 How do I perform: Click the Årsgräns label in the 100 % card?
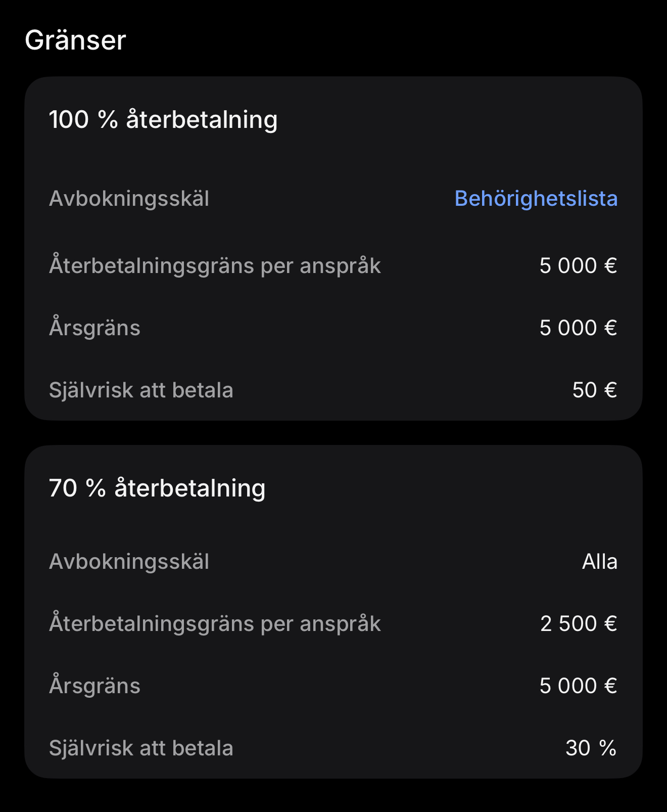point(94,328)
